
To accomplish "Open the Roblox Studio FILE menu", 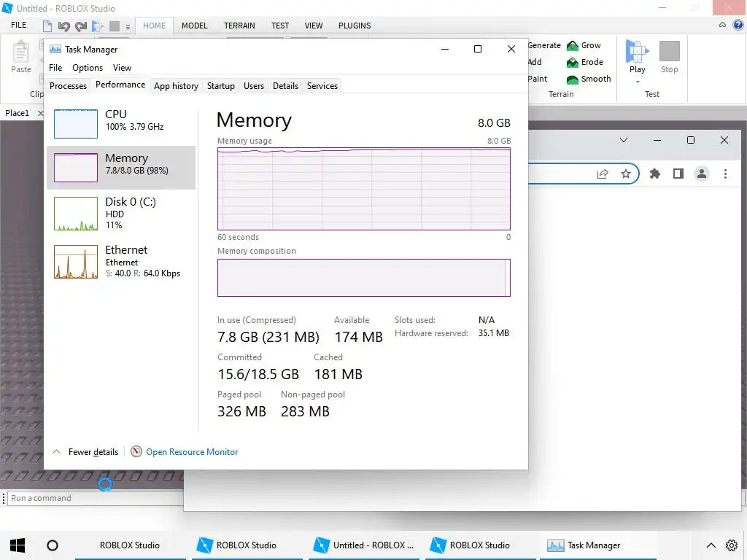I will pyautogui.click(x=18, y=25).
